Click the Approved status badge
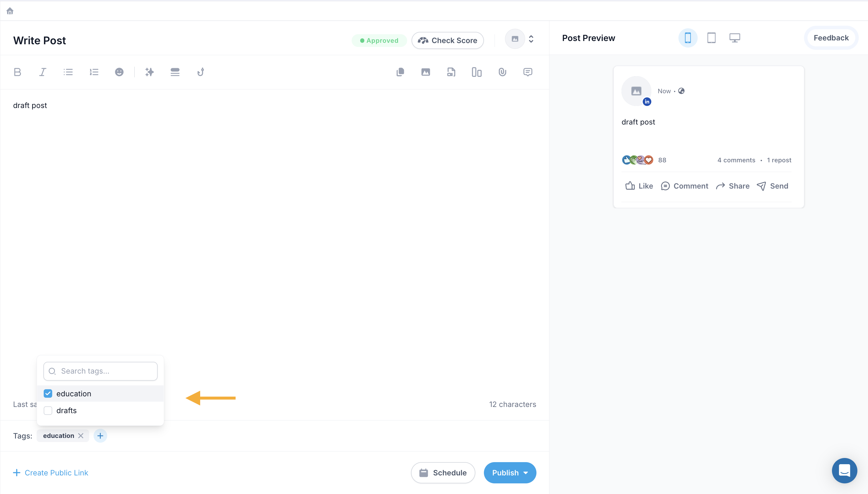This screenshot has height=494, width=868. 379,40
